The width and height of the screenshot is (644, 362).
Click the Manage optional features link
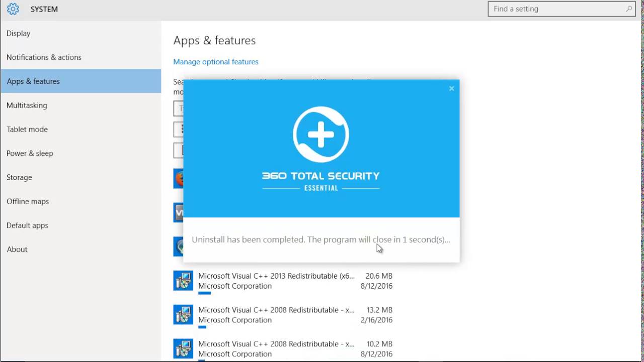coord(216,62)
